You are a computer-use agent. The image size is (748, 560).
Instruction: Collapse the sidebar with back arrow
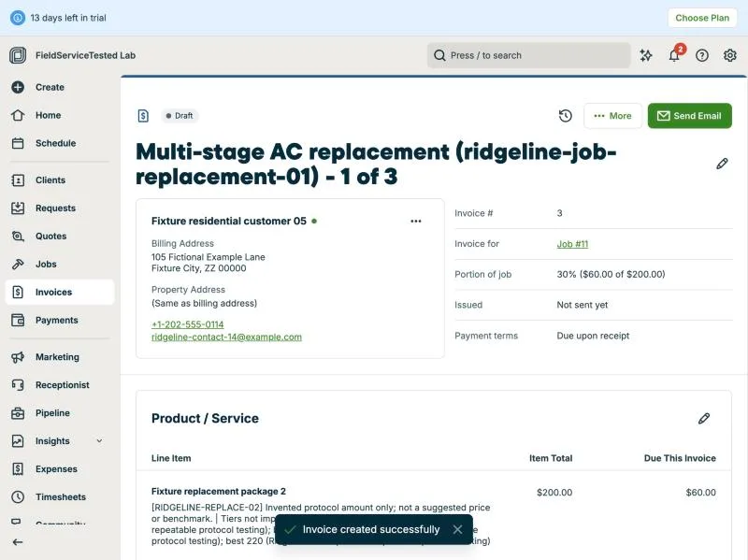click(18, 542)
